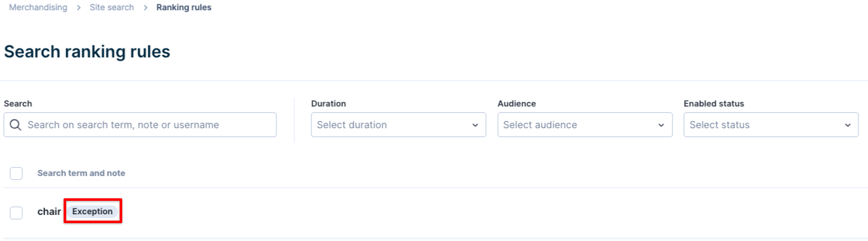This screenshot has height=241, width=868.
Task: Open the Merchandising breadcrumb link
Action: [38, 8]
